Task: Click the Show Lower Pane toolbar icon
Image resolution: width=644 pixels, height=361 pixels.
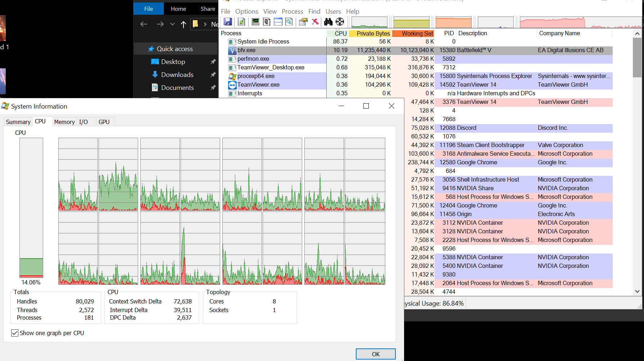Action: click(x=278, y=22)
